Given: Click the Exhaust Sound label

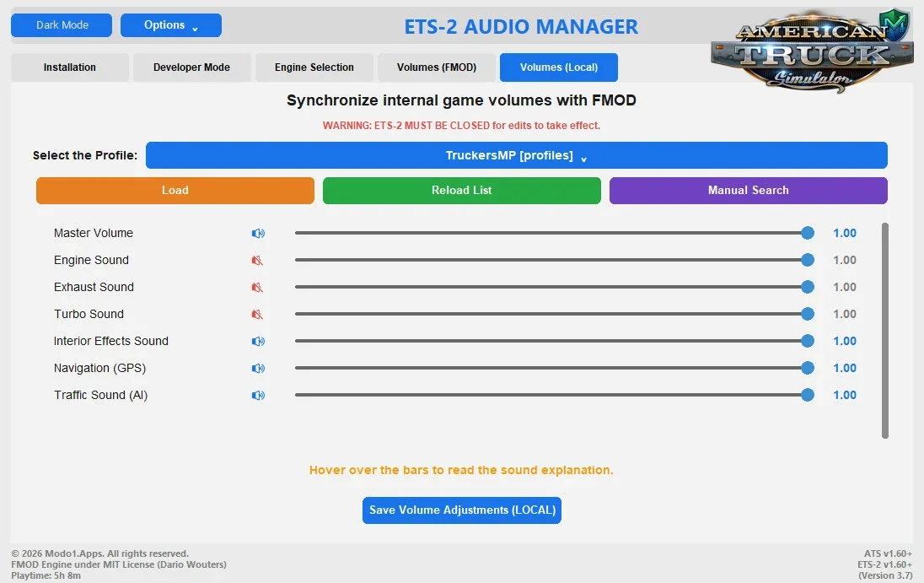Looking at the screenshot, I should [94, 287].
